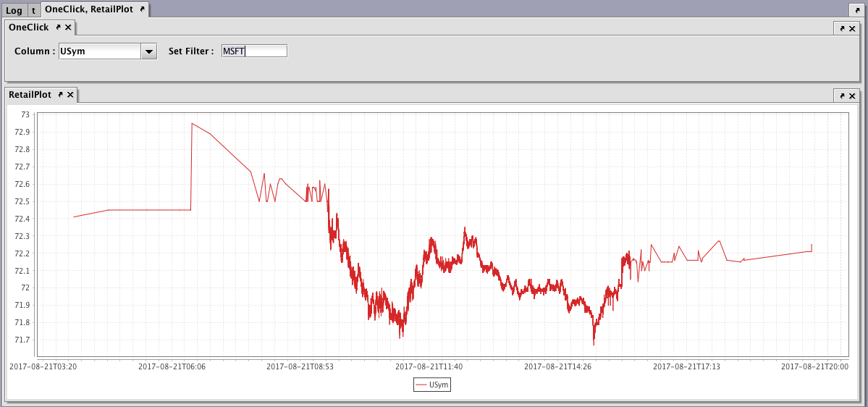This screenshot has height=407, width=868.
Task: Click RetailPlot panel right-side pop-out arrow
Action: tap(843, 96)
